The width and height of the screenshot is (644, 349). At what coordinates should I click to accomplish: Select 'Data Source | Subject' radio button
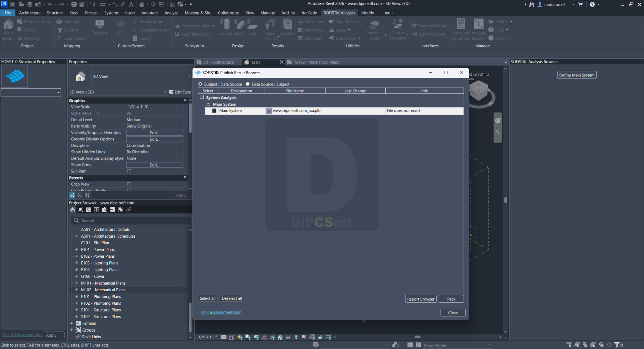[248, 84]
